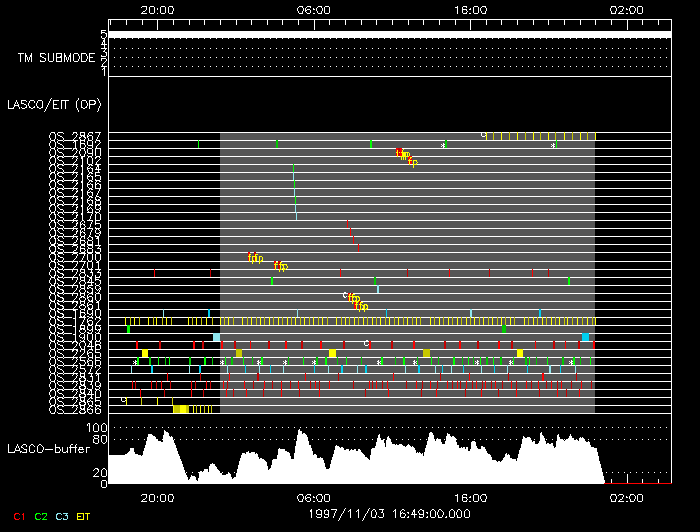The height and width of the screenshot is (532, 700).
Task: Click the 06:00 label on top axis
Action: click(x=314, y=8)
